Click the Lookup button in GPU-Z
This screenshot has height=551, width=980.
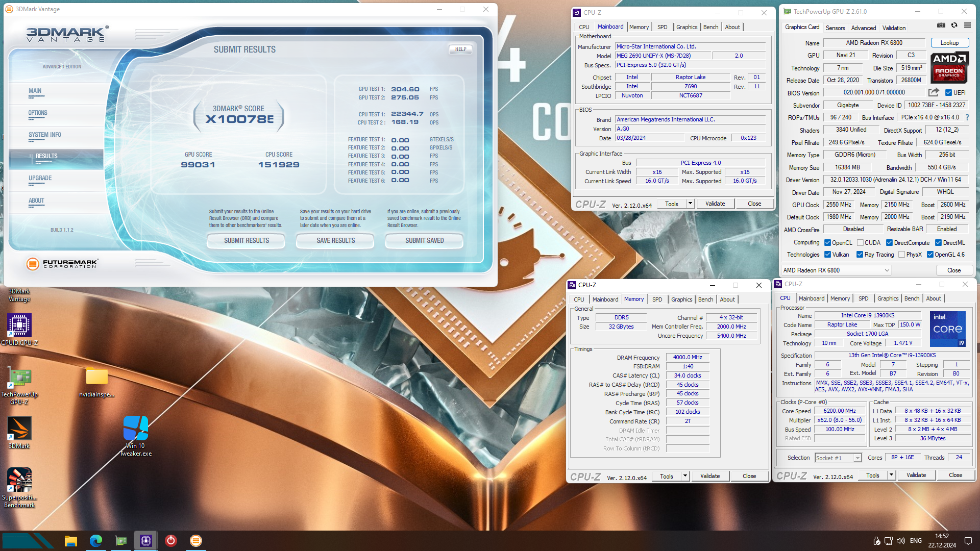(x=949, y=43)
